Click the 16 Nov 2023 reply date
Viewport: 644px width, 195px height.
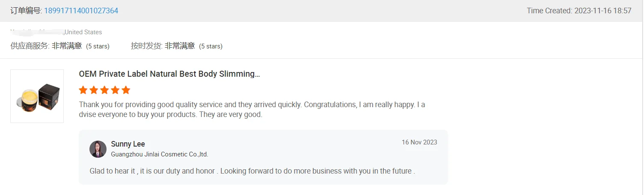[419, 142]
